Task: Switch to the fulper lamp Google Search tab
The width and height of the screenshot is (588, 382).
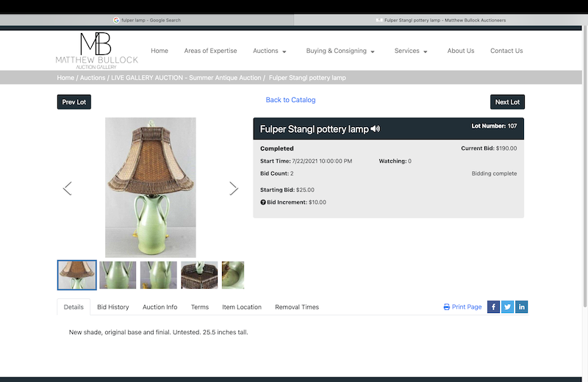Action: click(x=147, y=20)
